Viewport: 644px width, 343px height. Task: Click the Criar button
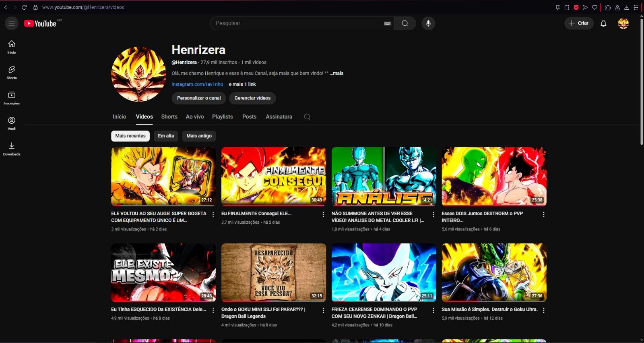pyautogui.click(x=579, y=23)
